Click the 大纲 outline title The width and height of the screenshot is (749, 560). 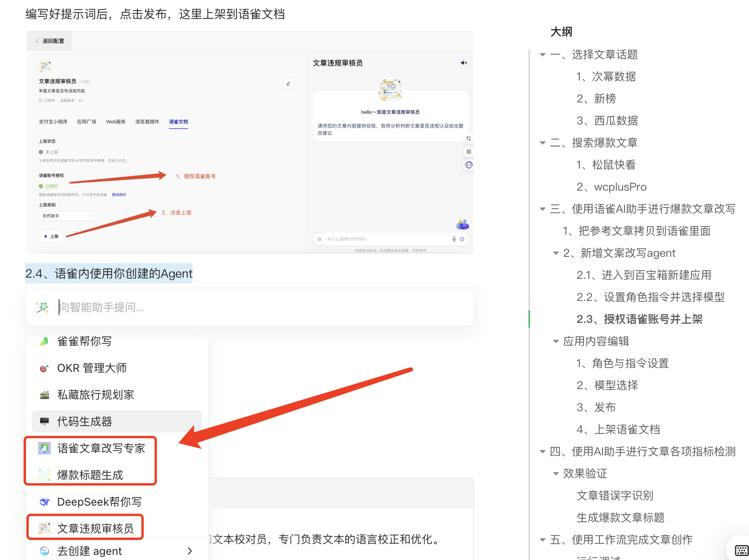click(x=561, y=32)
